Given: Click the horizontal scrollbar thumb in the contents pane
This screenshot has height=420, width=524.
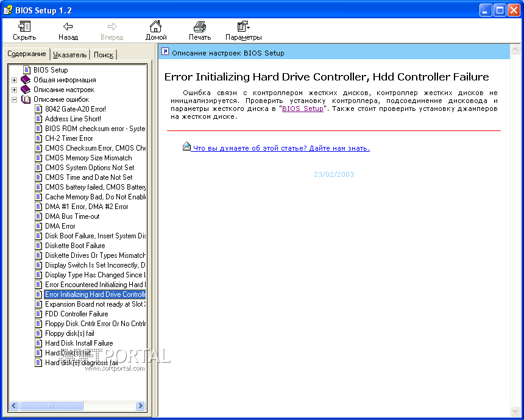Looking at the screenshot, I should pyautogui.click(x=51, y=405).
